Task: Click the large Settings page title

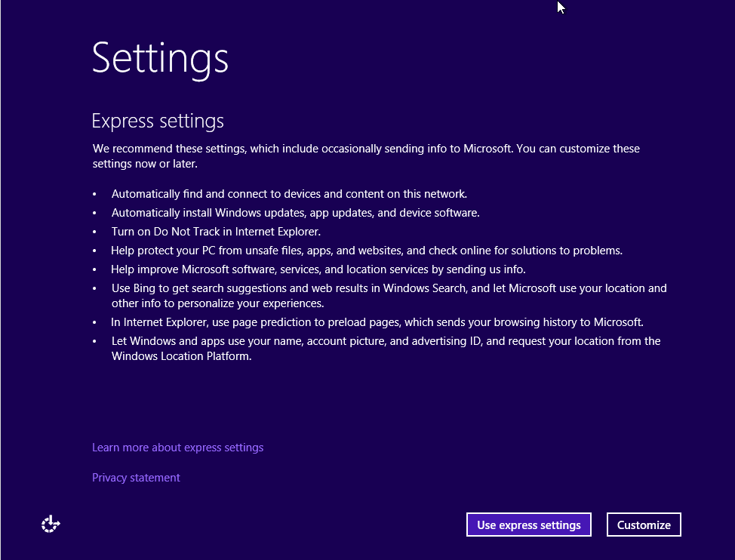Action: tap(160, 58)
